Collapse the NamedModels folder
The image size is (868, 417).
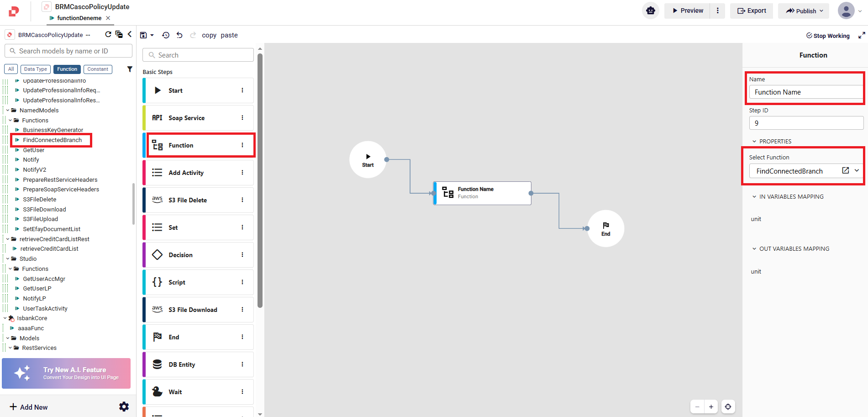(x=8, y=110)
